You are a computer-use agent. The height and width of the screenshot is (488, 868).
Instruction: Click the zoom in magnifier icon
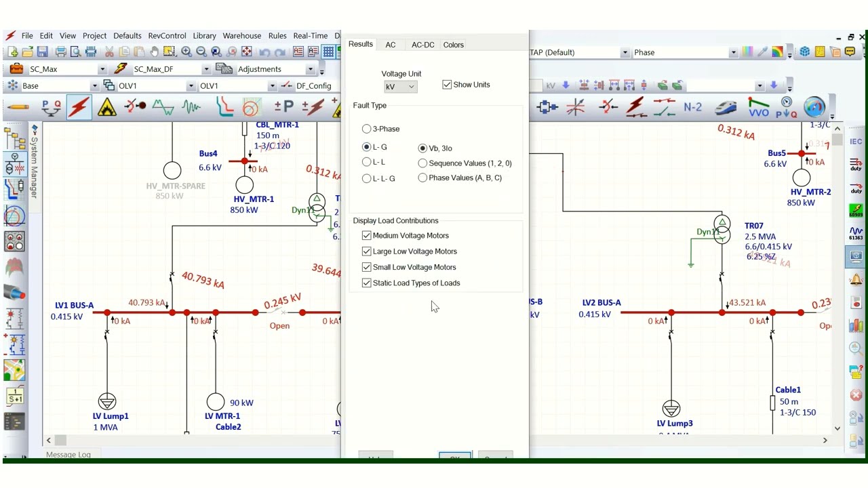(186, 52)
